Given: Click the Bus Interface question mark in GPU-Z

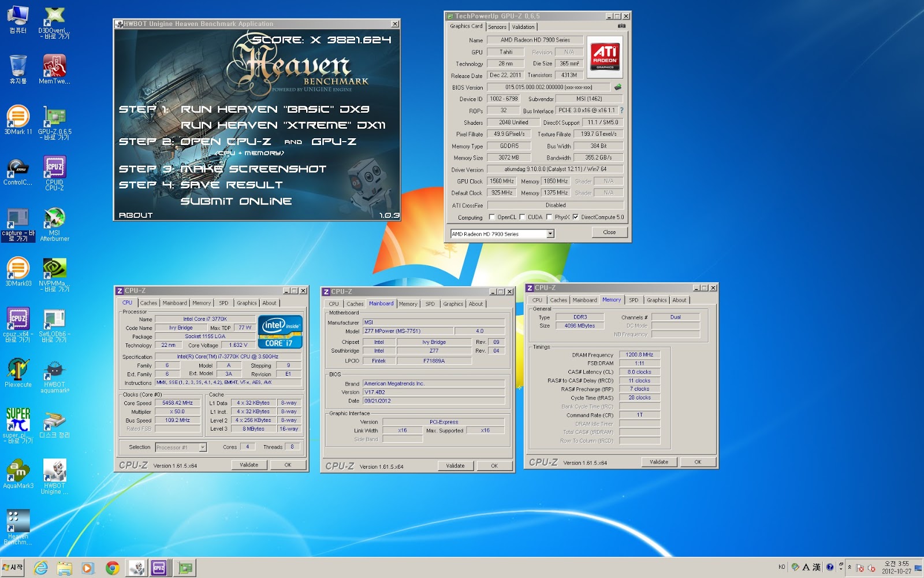Looking at the screenshot, I should [622, 110].
